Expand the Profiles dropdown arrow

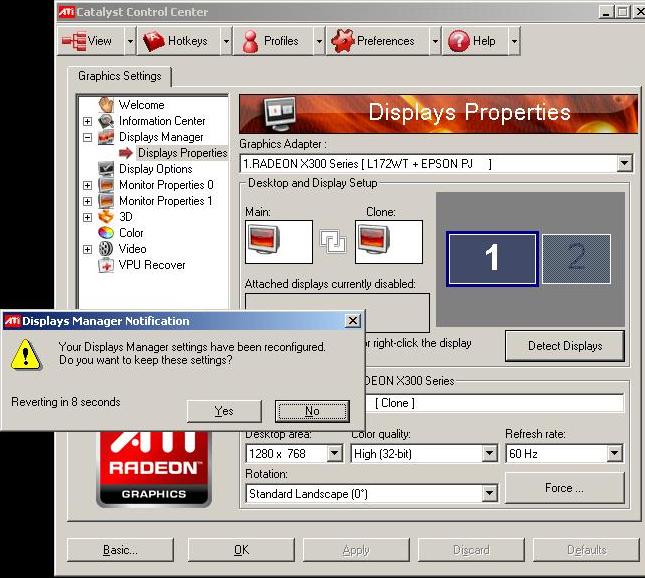(319, 41)
